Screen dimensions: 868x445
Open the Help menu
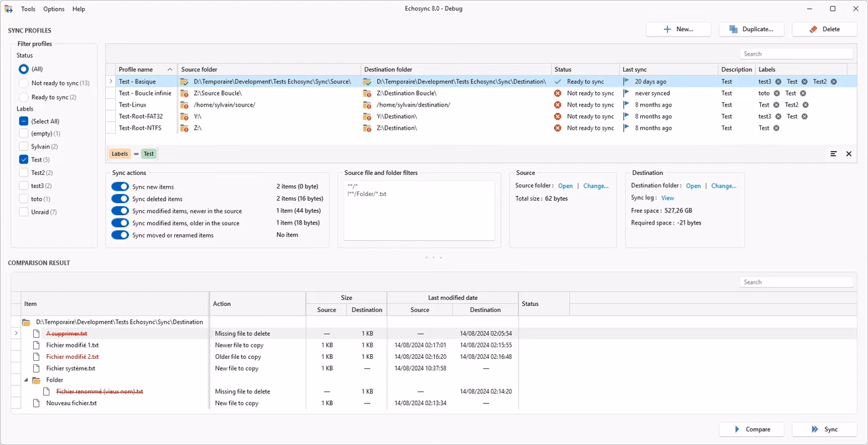click(79, 9)
